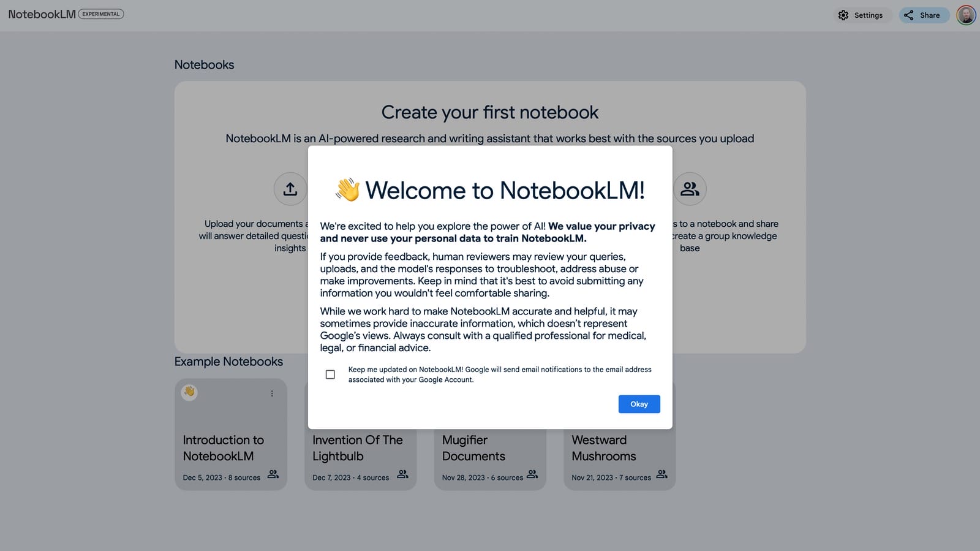Click the upload documents icon

coord(290,189)
